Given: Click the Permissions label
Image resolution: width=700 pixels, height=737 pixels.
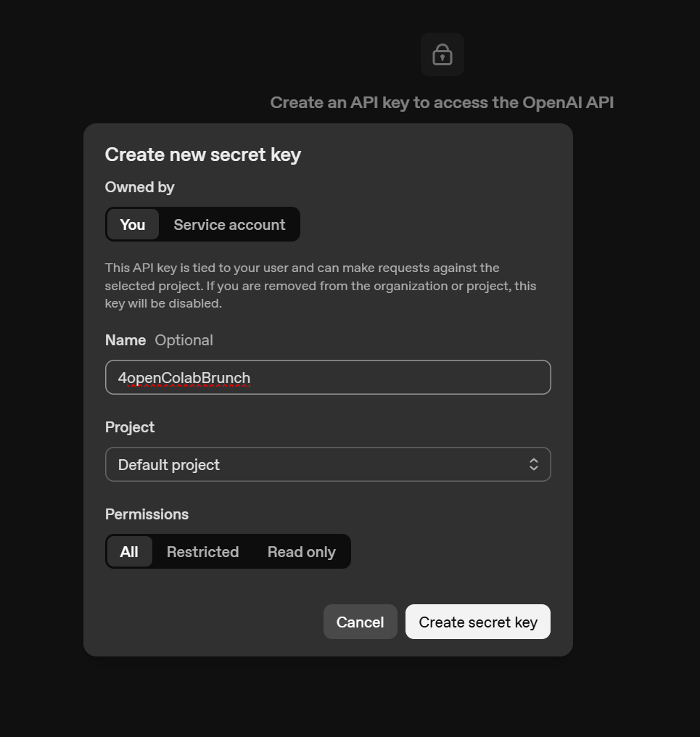Looking at the screenshot, I should (x=147, y=514).
